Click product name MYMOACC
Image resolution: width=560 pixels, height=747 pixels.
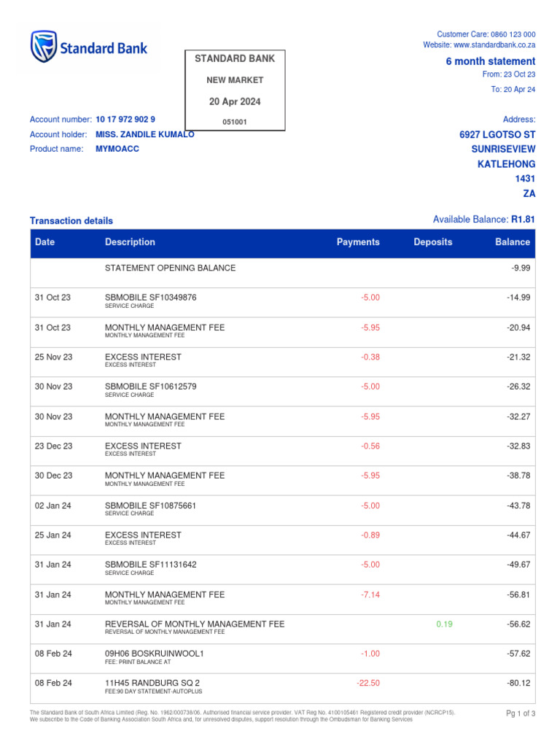point(117,149)
